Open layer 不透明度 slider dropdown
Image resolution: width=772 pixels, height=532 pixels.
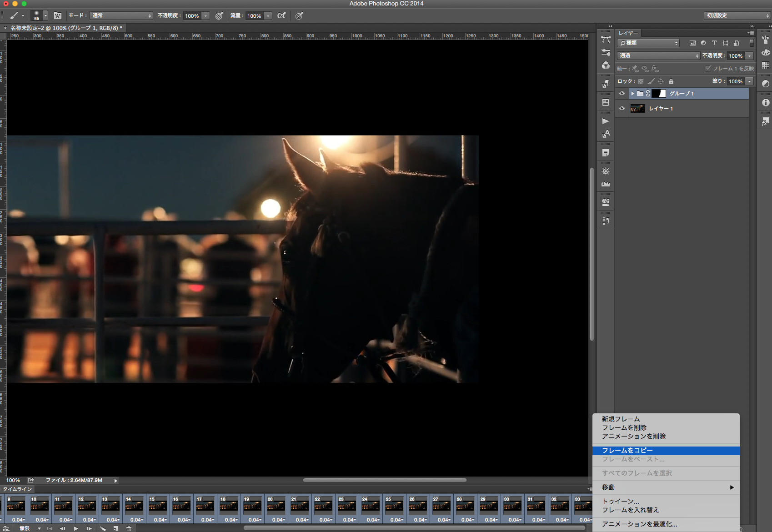[x=750, y=56]
